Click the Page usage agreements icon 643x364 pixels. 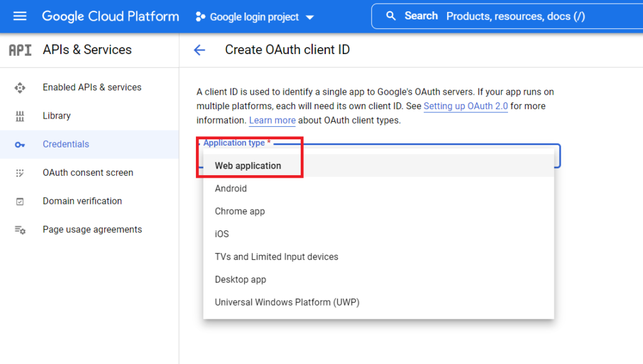tap(21, 229)
